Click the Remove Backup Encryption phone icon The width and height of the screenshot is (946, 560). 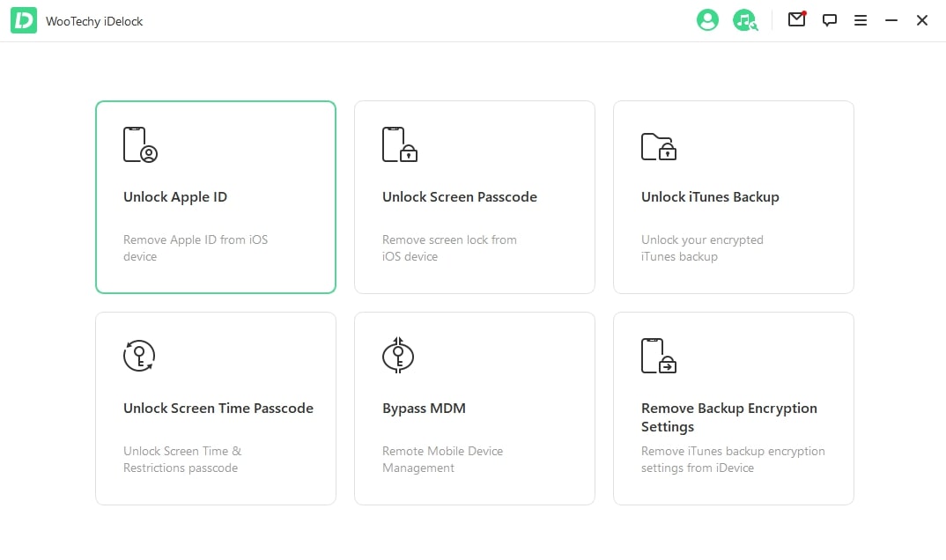tap(658, 356)
